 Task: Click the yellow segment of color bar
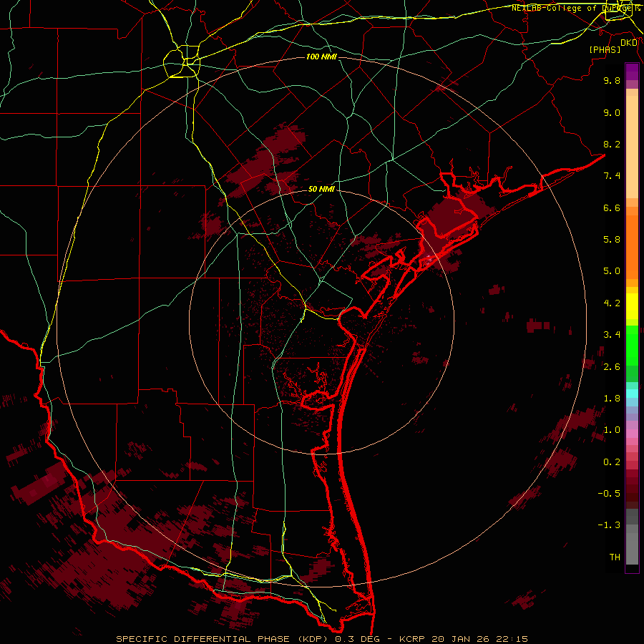[x=632, y=306]
